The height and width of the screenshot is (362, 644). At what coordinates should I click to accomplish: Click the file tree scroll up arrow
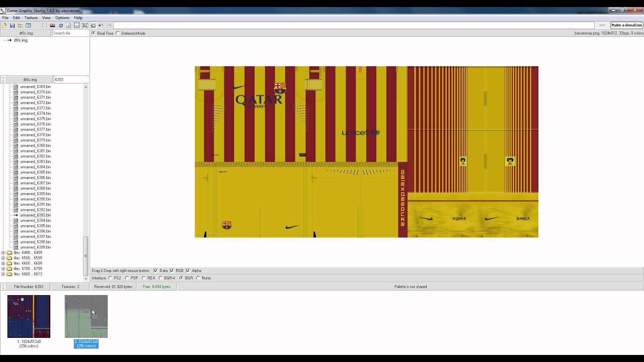point(86,87)
